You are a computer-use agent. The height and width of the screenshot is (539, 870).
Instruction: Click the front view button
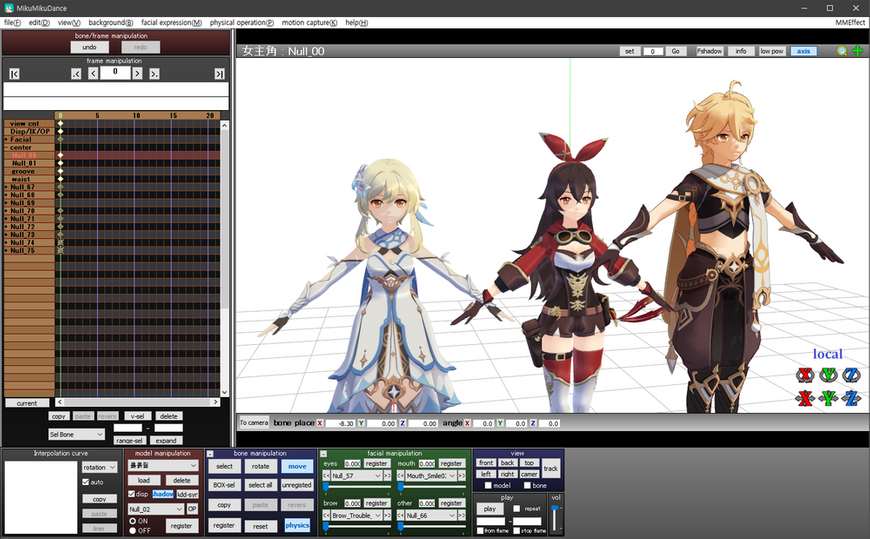[x=486, y=463]
